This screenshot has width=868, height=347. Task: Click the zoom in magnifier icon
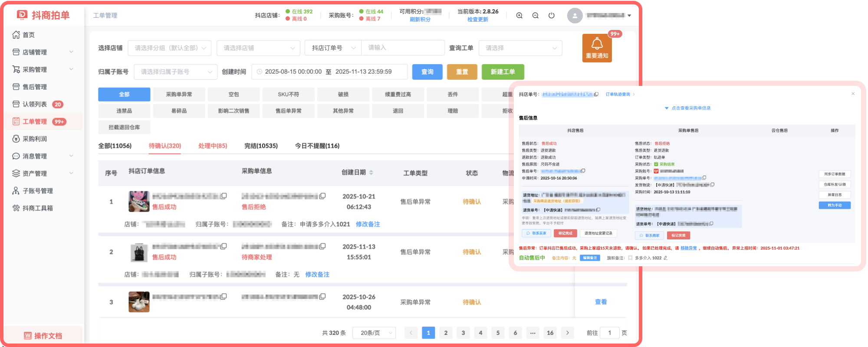tap(519, 16)
